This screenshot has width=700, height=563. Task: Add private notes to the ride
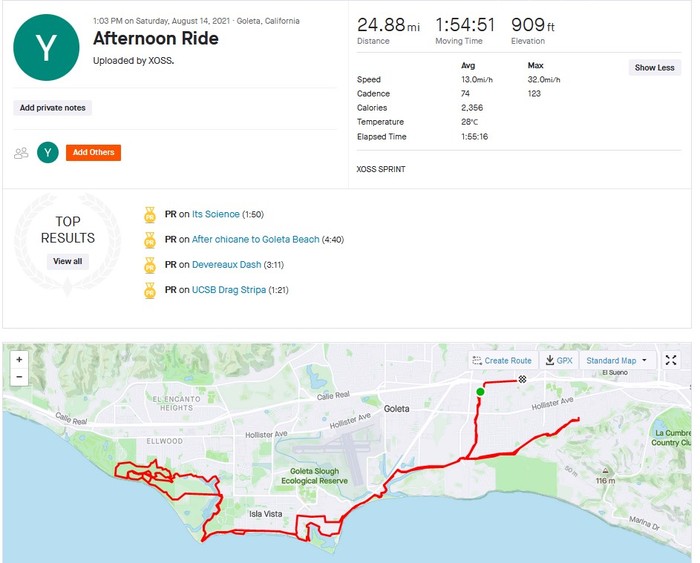(x=53, y=108)
